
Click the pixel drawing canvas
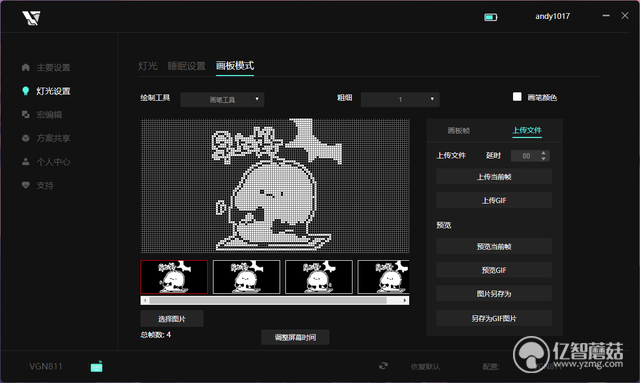point(275,186)
